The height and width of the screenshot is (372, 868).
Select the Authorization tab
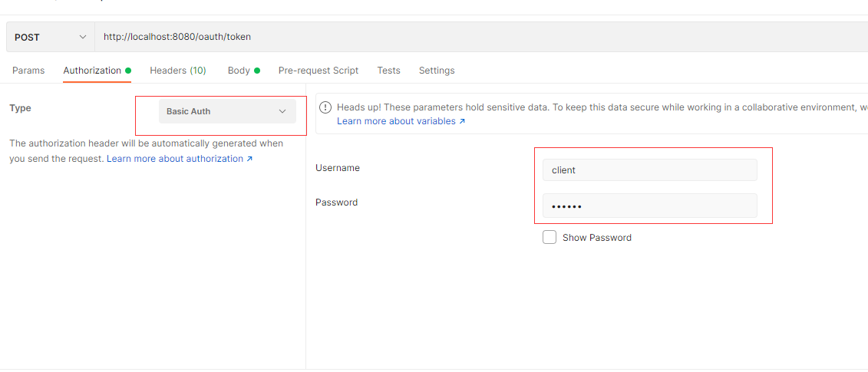tap(92, 71)
